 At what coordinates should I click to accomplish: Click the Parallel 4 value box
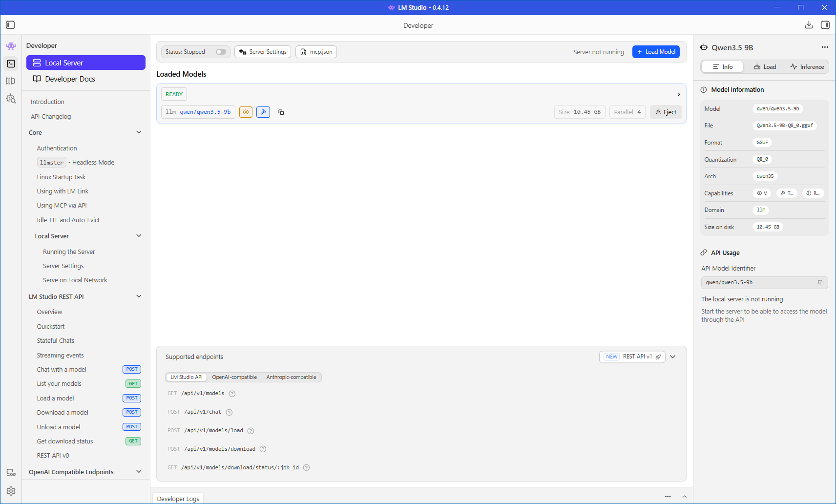627,112
